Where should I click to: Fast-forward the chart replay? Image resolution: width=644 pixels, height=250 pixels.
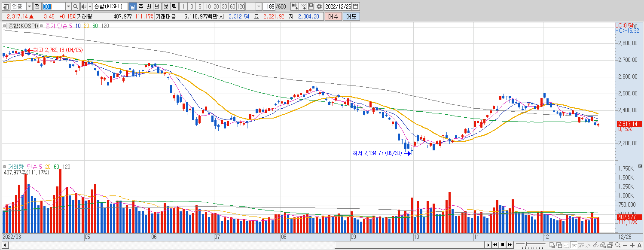(510, 245)
